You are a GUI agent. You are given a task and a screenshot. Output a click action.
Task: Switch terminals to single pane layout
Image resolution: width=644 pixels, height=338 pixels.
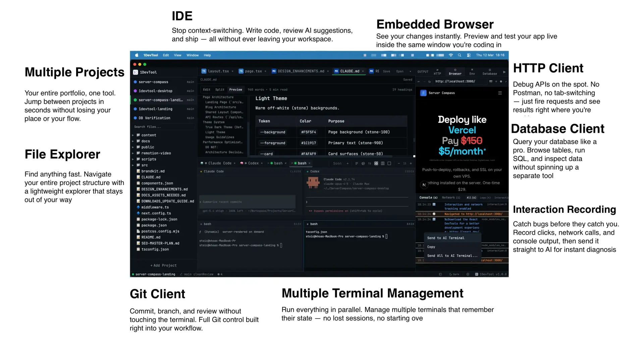[x=389, y=163]
